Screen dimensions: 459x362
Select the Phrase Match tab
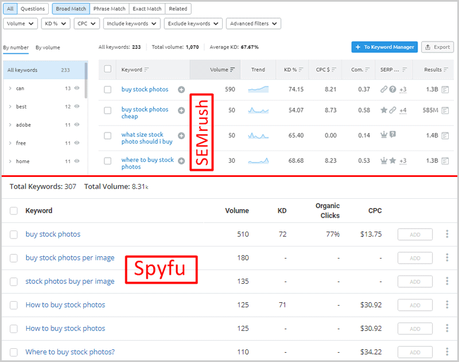click(109, 9)
